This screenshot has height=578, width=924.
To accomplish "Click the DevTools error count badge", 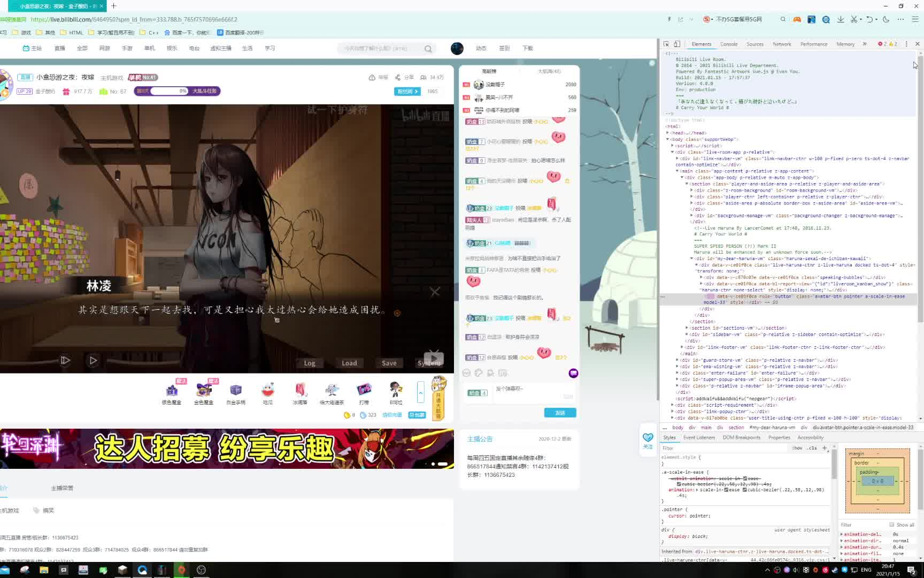I will tap(882, 44).
